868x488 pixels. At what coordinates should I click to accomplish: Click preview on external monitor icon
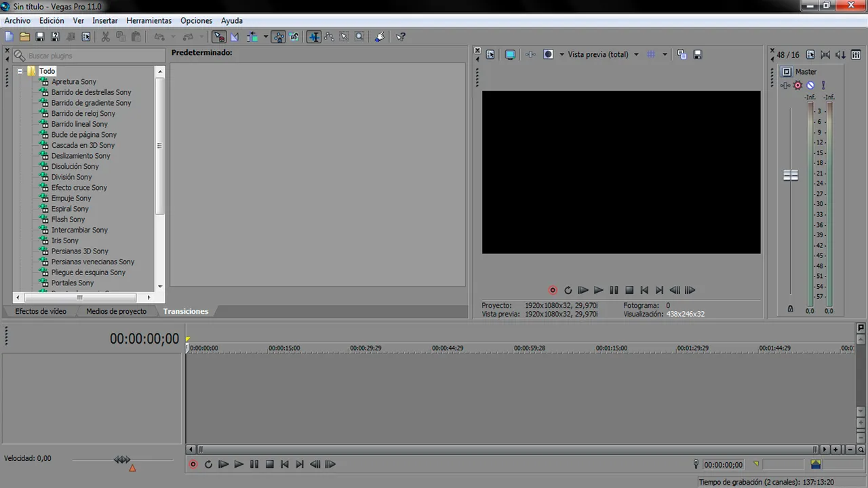point(510,54)
